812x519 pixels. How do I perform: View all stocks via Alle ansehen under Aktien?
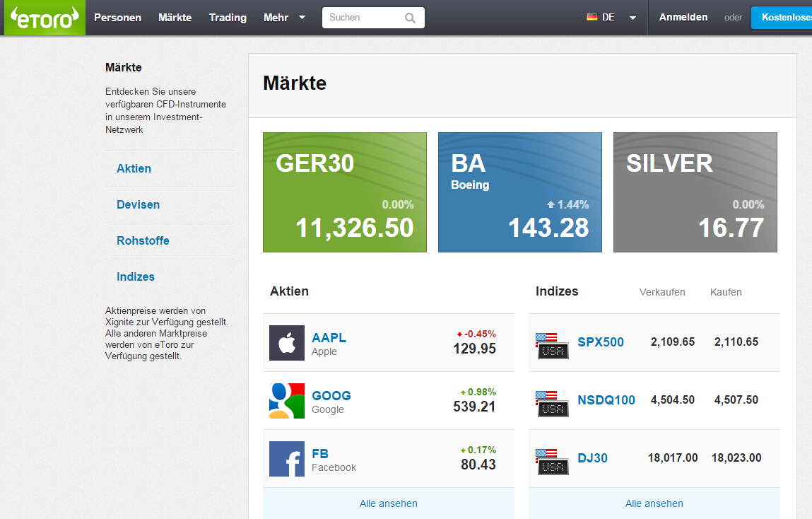389,503
